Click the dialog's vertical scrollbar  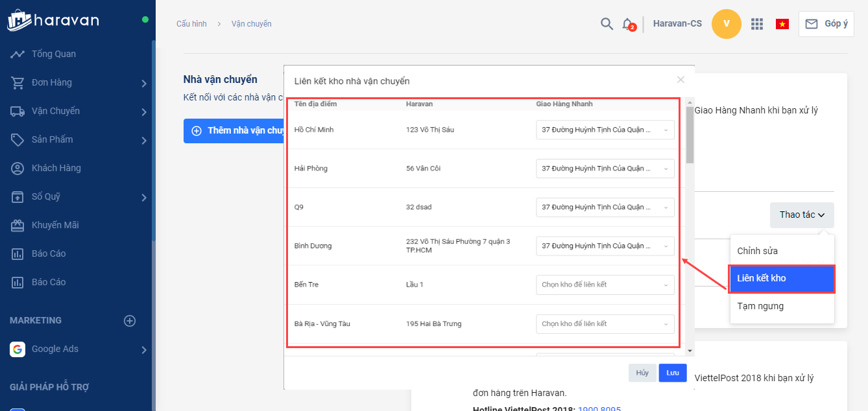(x=690, y=135)
